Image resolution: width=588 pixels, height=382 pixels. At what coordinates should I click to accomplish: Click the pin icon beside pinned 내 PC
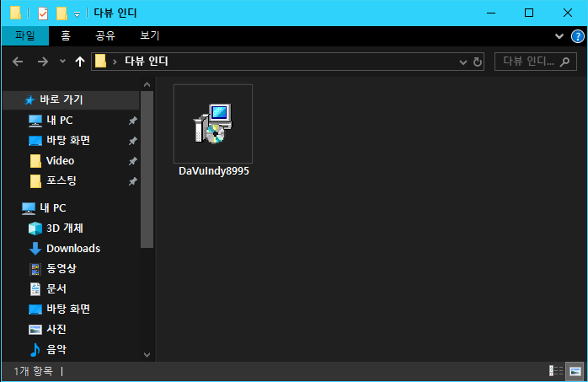pyautogui.click(x=133, y=121)
